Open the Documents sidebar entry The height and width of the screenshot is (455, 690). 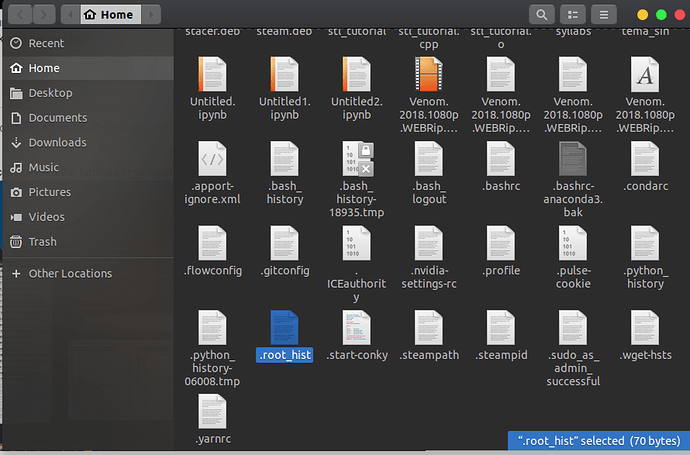pyautogui.click(x=57, y=118)
